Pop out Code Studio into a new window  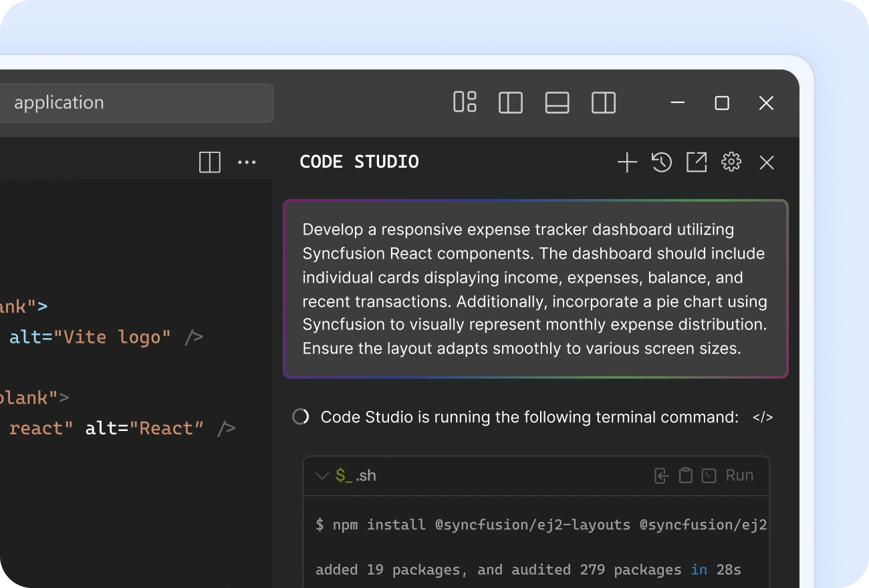pos(697,162)
